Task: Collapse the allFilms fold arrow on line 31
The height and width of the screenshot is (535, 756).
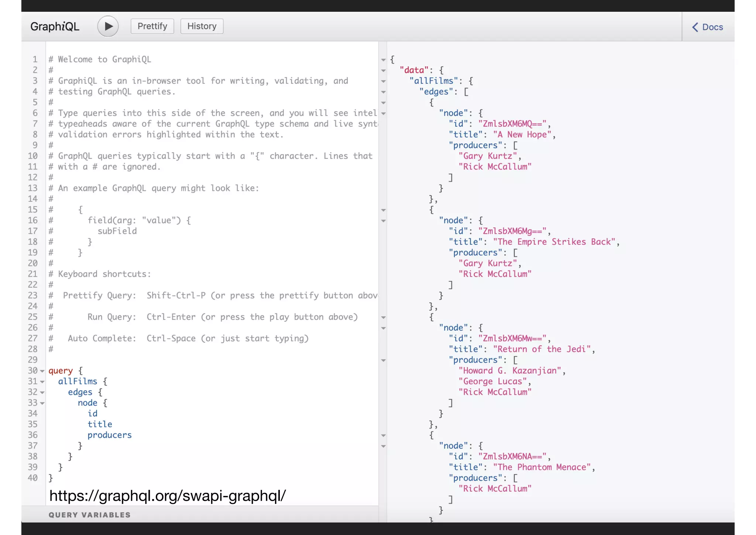Action: 42,382
